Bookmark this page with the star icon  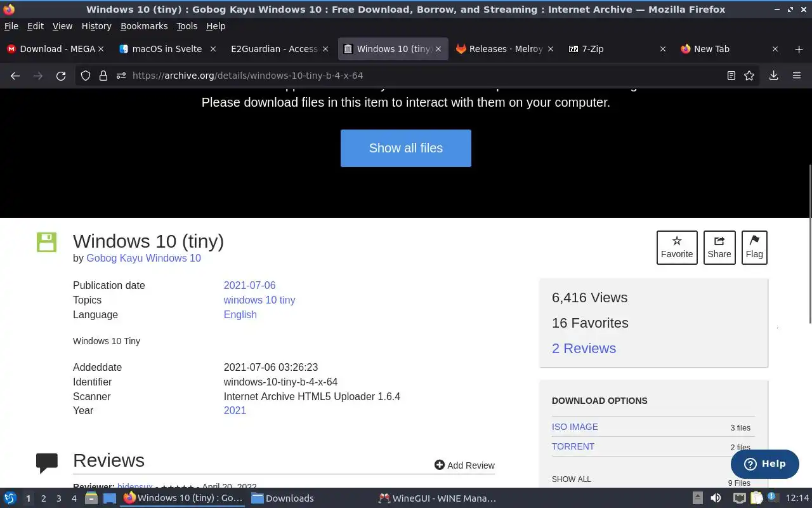[x=749, y=76]
